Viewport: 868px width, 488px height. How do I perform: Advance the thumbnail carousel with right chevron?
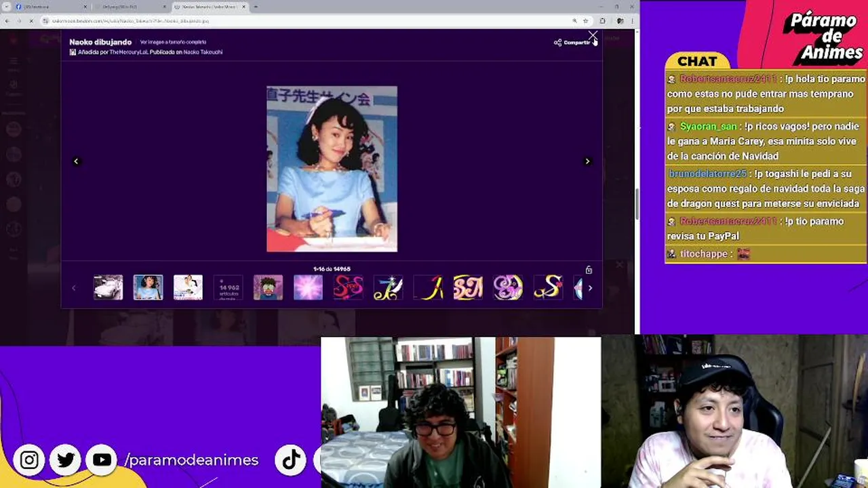[x=590, y=288]
